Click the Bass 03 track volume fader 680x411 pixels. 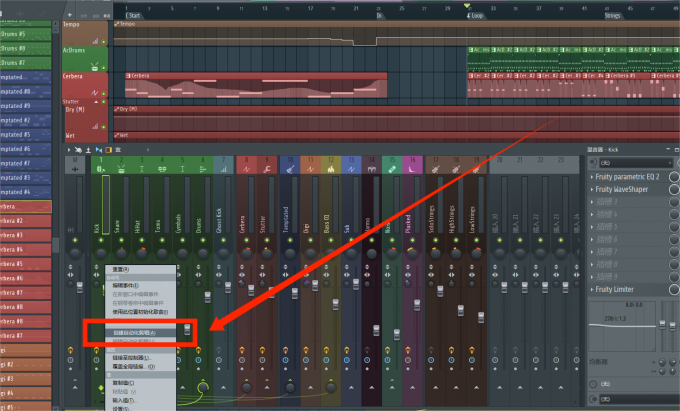pos(336,304)
